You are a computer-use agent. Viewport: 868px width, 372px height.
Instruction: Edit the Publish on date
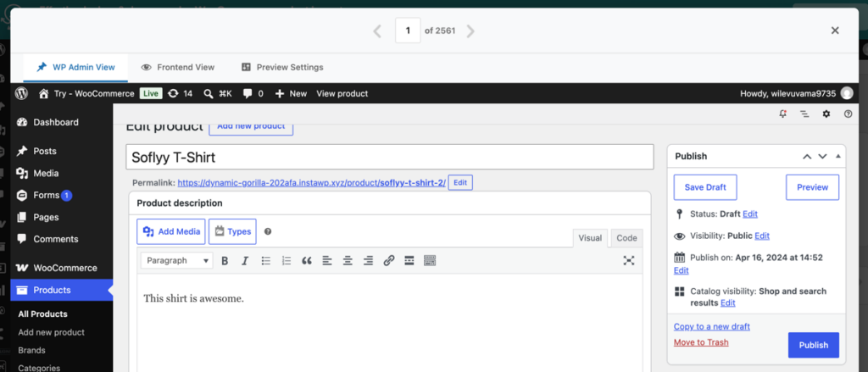[681, 270]
